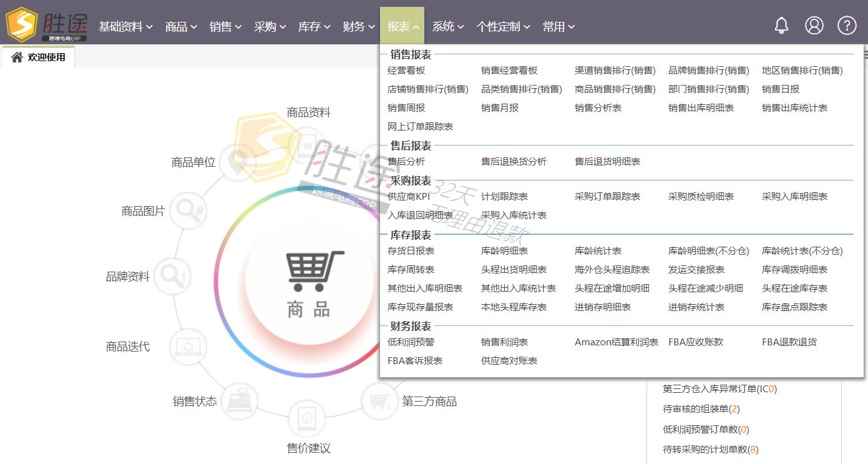Open 待审核的组装单 link
The width and height of the screenshot is (868, 464).
click(701, 409)
